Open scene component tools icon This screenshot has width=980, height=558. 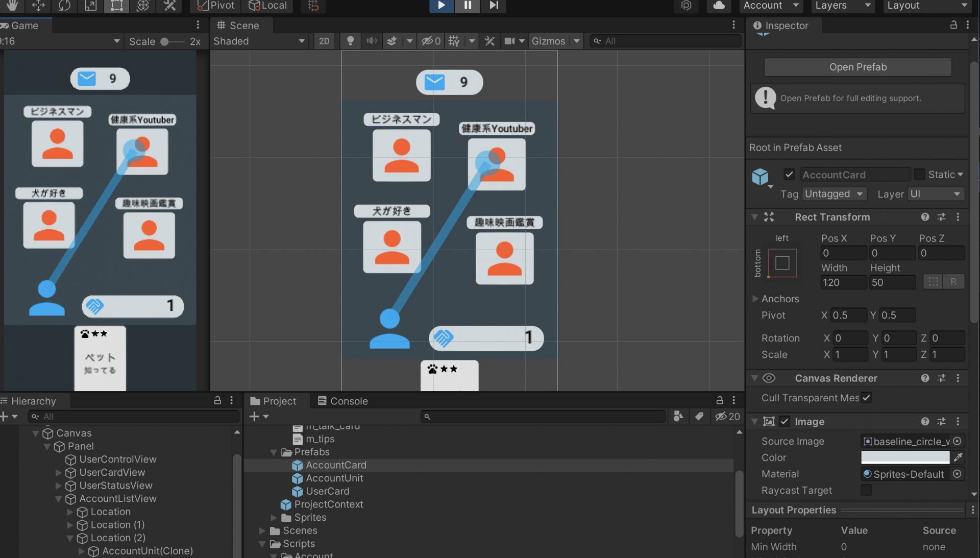(489, 41)
